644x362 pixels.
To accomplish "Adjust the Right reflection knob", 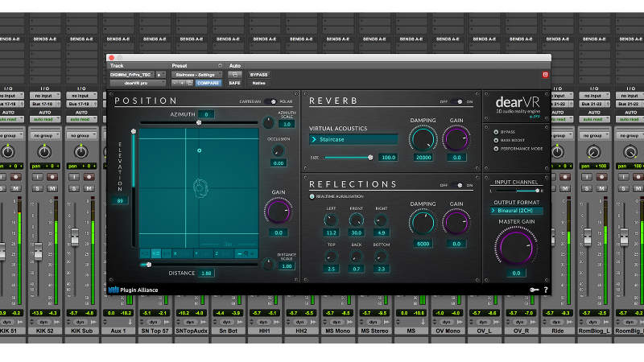I will coord(381,220).
